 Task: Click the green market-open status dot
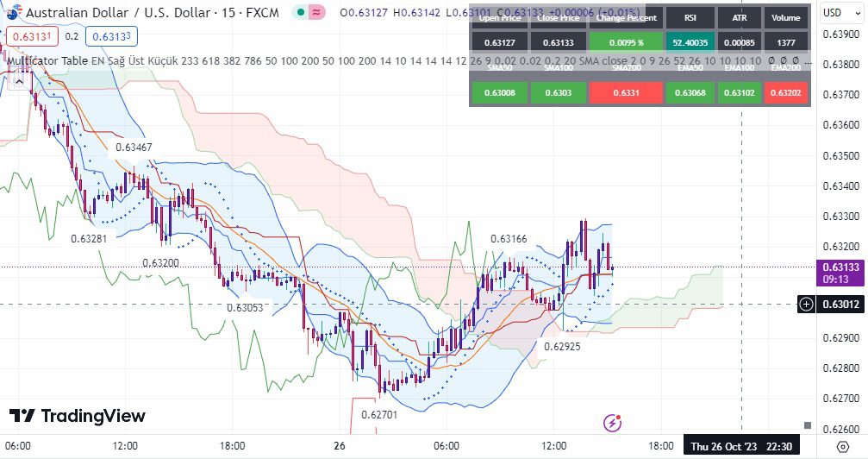point(301,12)
